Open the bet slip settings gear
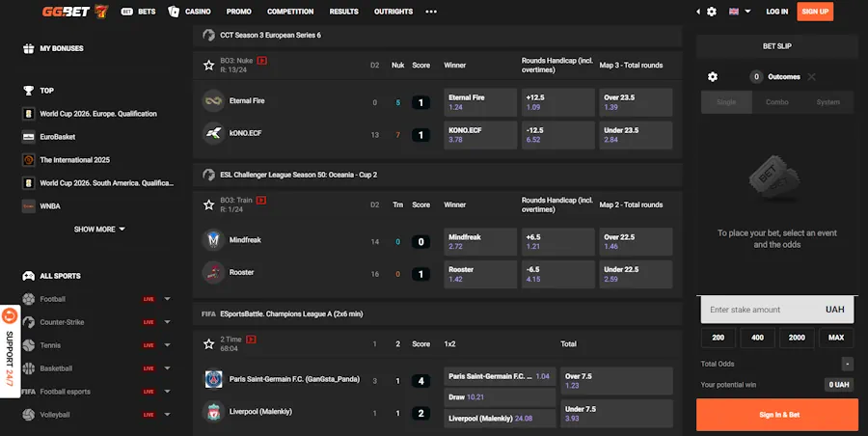Viewport: 868px width, 436px height. click(x=713, y=77)
